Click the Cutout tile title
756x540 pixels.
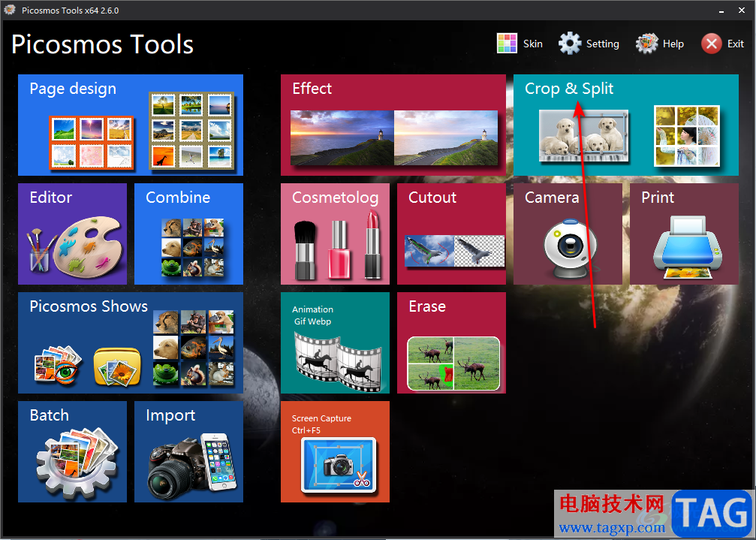pyautogui.click(x=432, y=198)
